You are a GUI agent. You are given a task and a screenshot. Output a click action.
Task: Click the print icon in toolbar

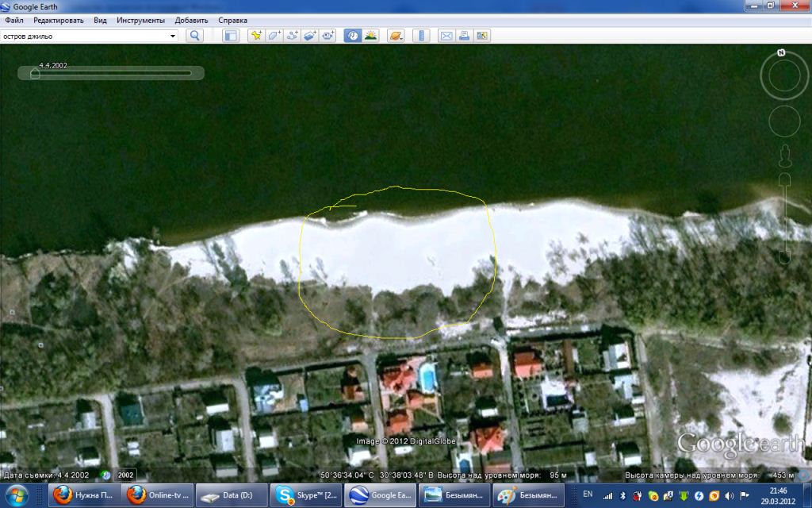[x=465, y=36]
